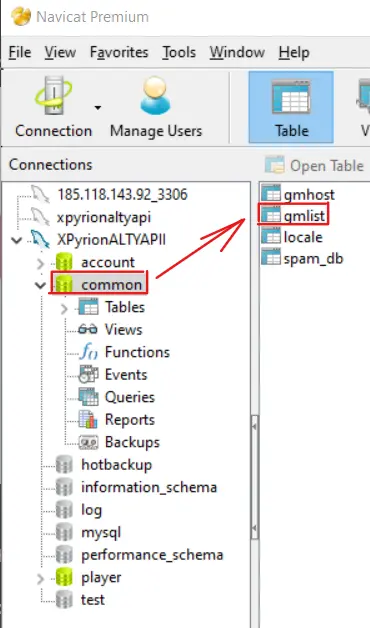370x628 pixels.
Task: Click the hotbackup database cylinder icon
Action: click(64, 465)
